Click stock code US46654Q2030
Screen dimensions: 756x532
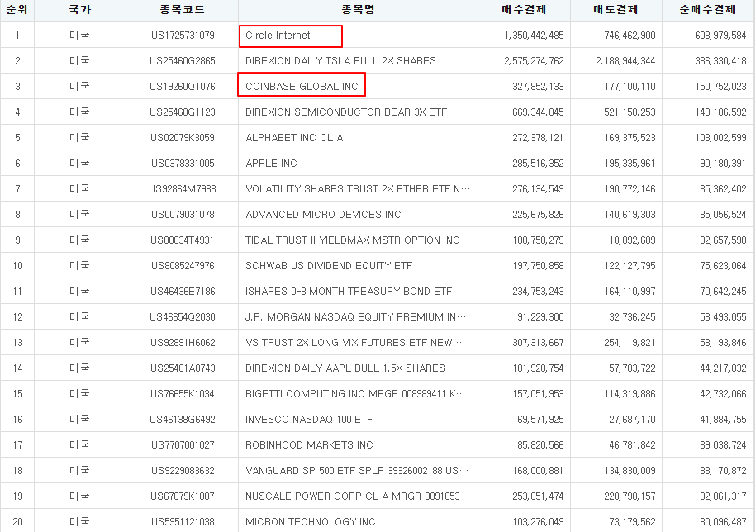click(183, 316)
